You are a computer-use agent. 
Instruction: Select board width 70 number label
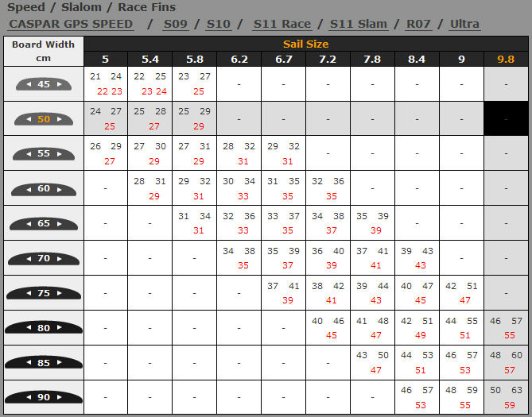click(44, 258)
